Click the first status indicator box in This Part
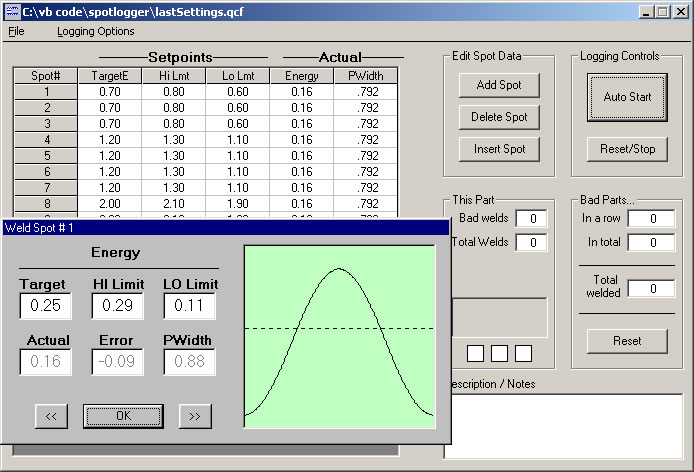694x472 pixels. point(475,354)
